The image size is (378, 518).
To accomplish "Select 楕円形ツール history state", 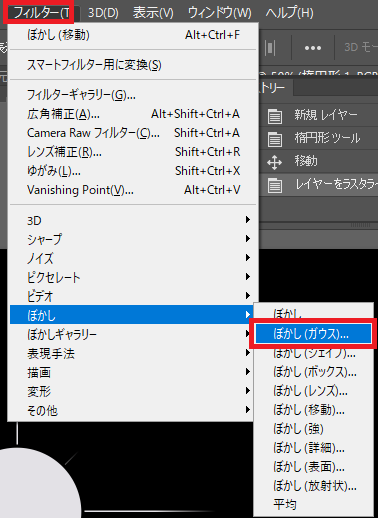I will point(319,138).
